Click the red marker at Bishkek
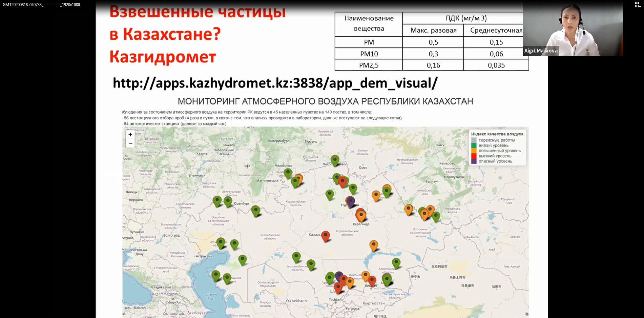Viewport: 644px width, 318px height. [372, 281]
